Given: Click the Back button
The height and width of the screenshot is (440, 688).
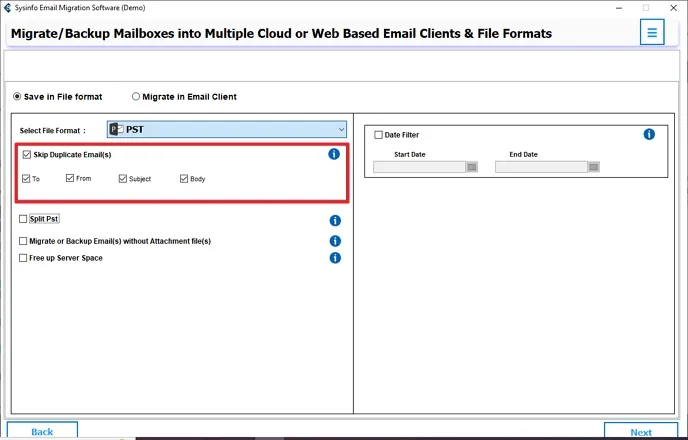Looking at the screenshot, I should click(x=42, y=431).
